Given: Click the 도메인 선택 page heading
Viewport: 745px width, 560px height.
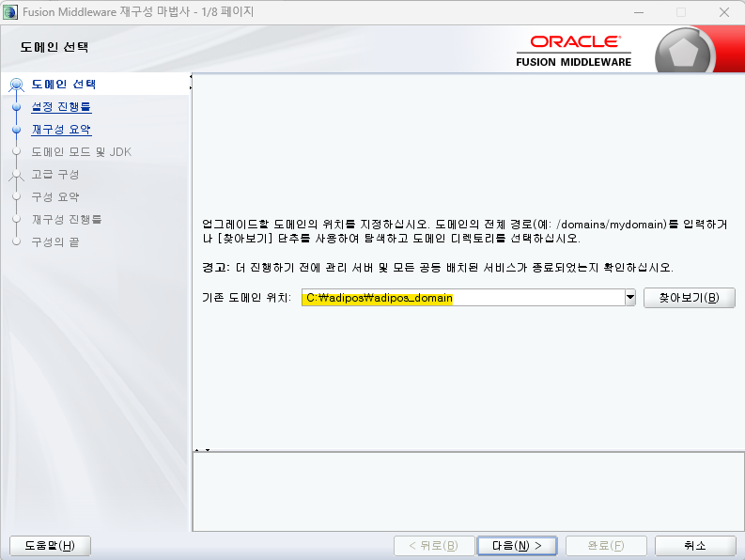Looking at the screenshot, I should tap(54, 47).
